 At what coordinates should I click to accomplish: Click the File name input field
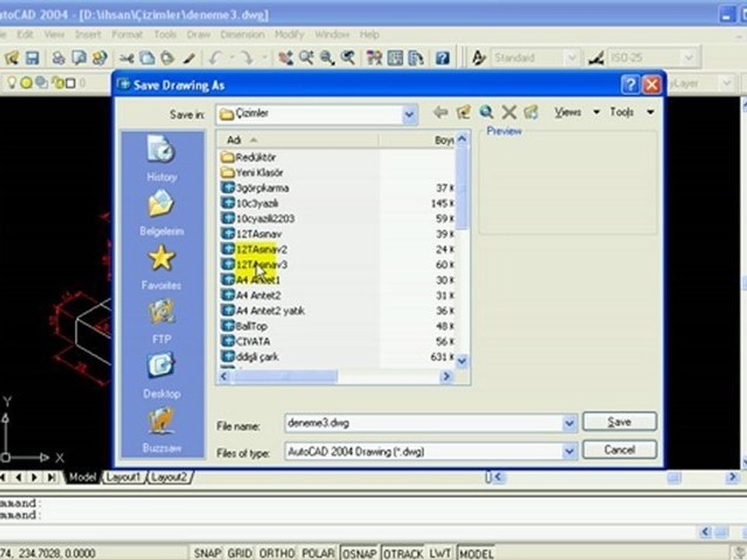coord(423,423)
